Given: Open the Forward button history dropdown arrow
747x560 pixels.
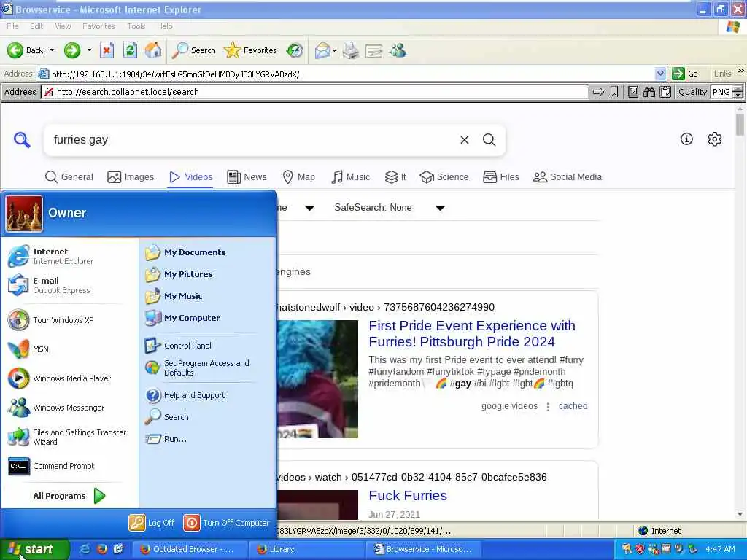Looking at the screenshot, I should click(x=88, y=50).
